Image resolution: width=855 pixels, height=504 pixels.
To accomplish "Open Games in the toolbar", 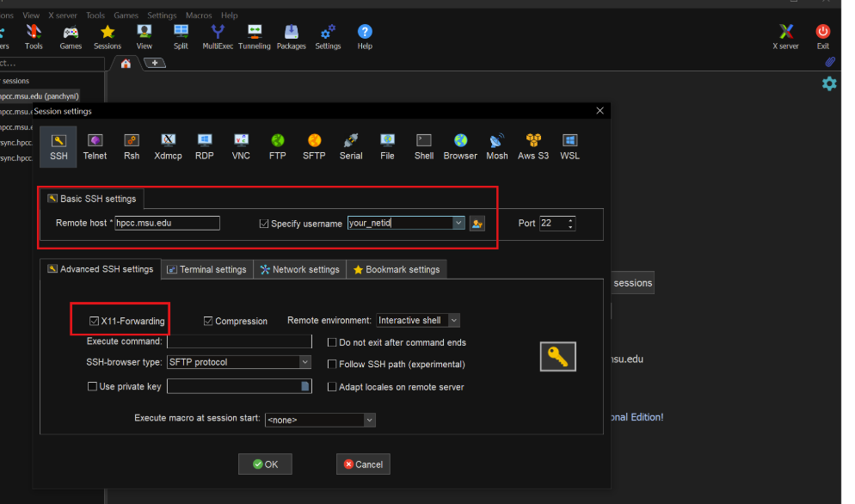I will point(71,37).
